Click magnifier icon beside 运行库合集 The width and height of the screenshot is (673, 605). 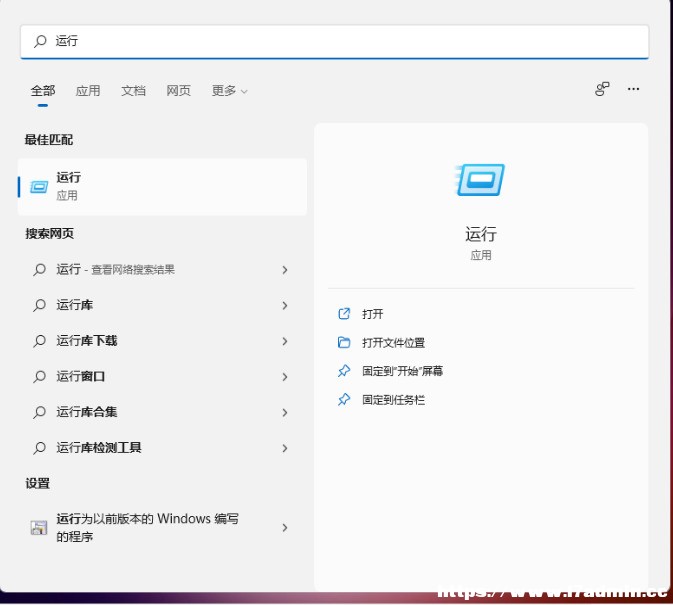coord(39,412)
